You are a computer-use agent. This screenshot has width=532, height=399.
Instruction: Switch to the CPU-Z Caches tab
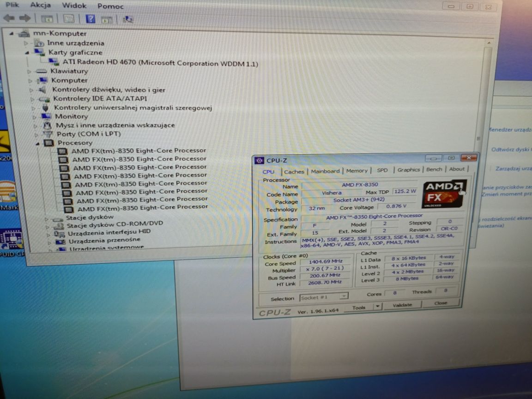click(x=294, y=172)
